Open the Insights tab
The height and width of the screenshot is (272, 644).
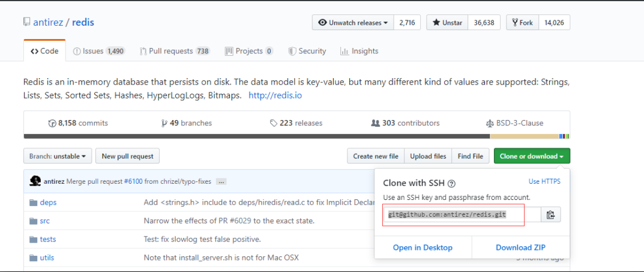coord(359,51)
